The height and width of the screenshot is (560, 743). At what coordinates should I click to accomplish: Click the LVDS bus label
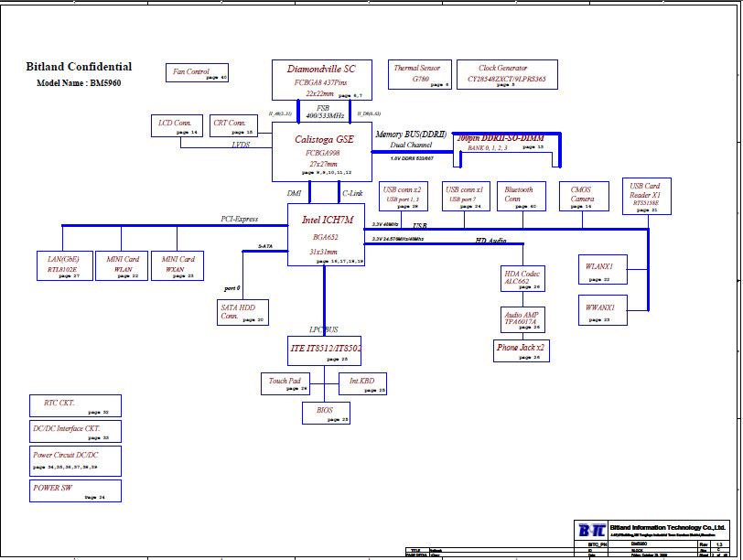241,145
